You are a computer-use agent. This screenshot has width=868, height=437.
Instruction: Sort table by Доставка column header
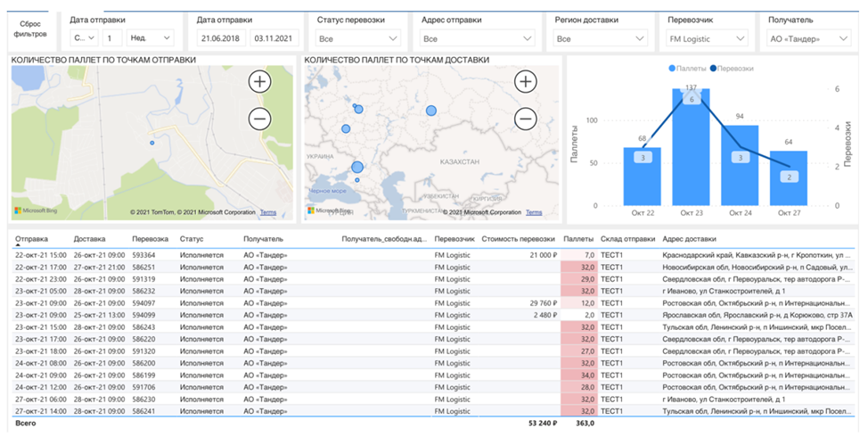(89, 239)
